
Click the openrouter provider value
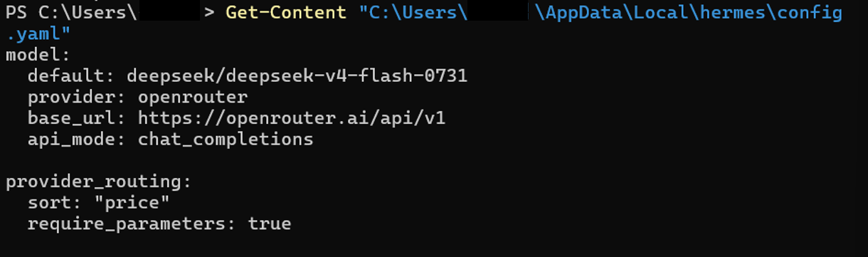coord(192,97)
